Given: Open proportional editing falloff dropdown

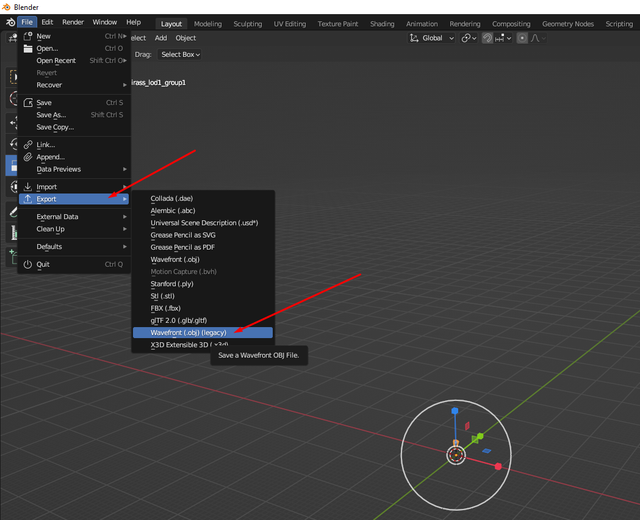Looking at the screenshot, I should pos(538,38).
